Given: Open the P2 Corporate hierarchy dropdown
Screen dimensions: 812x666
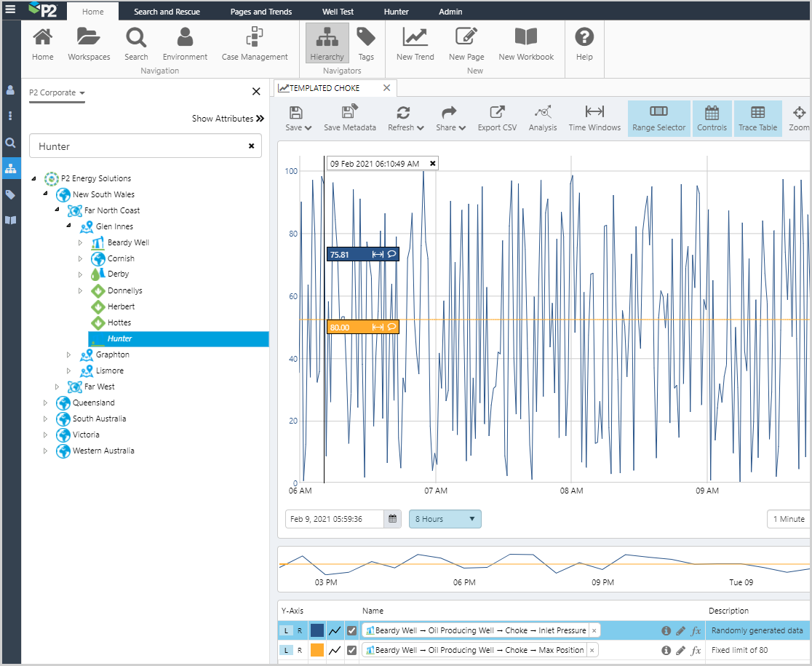Looking at the screenshot, I should click(x=57, y=93).
